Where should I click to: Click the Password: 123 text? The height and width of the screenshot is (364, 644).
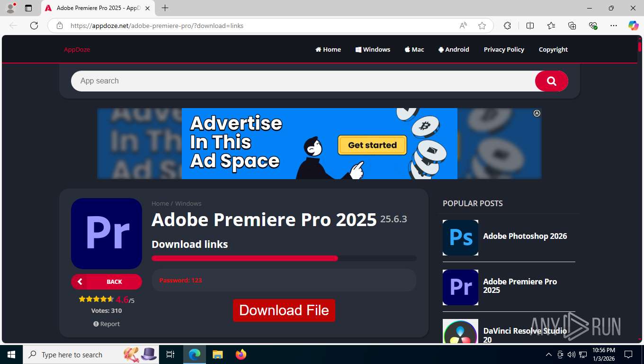pyautogui.click(x=180, y=280)
